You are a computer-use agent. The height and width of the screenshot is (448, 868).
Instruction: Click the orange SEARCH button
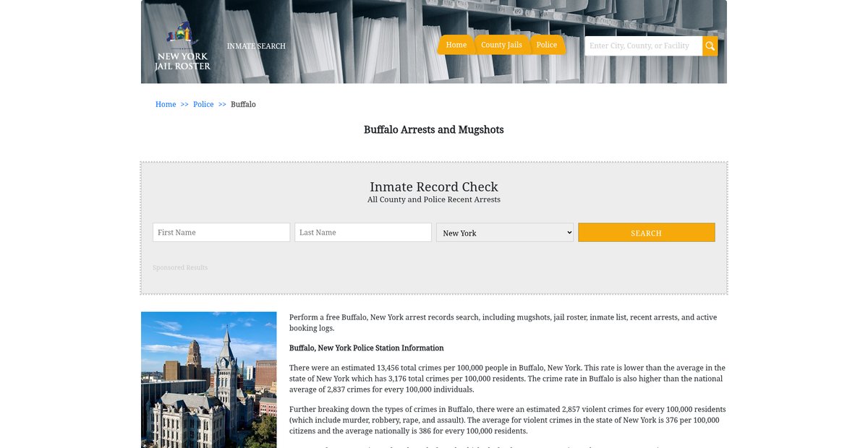[x=647, y=233]
